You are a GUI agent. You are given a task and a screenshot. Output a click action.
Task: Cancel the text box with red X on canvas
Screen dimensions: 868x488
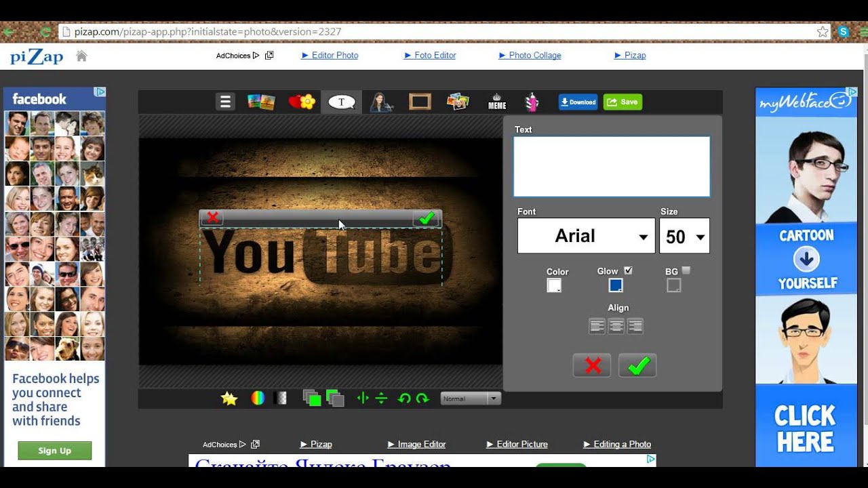point(213,218)
